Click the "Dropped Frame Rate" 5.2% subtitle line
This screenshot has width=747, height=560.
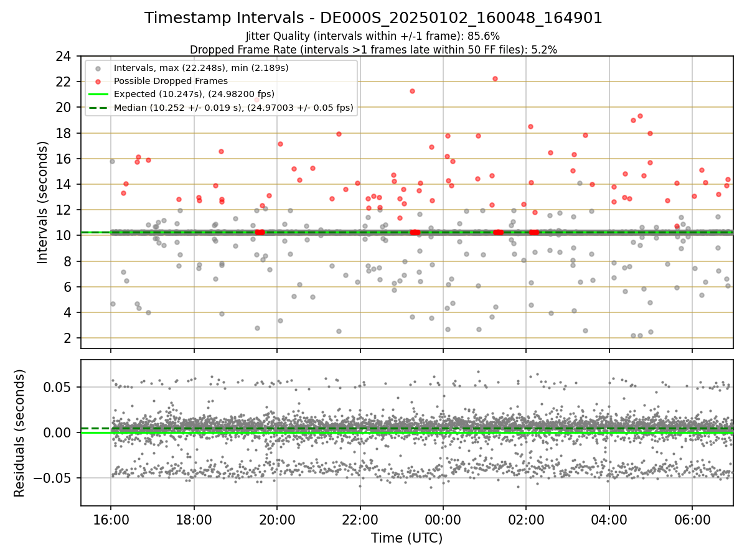374,49
